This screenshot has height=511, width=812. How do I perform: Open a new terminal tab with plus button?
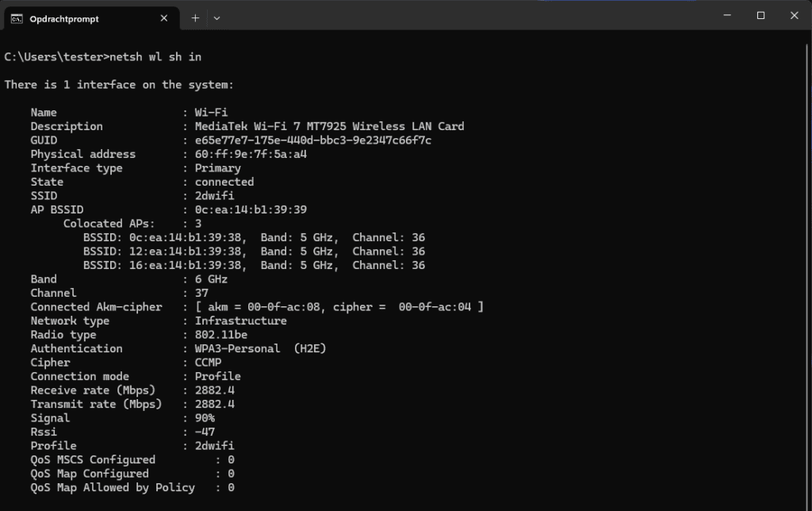[x=195, y=17]
